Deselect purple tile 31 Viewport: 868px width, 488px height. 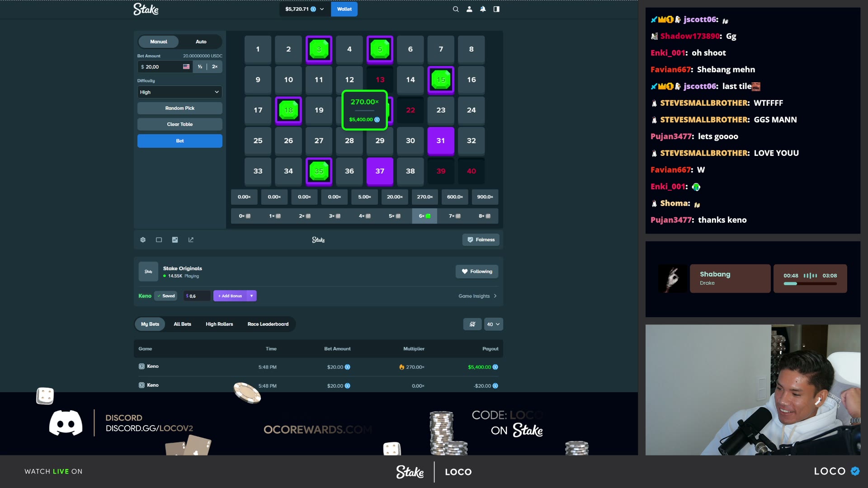tap(441, 141)
